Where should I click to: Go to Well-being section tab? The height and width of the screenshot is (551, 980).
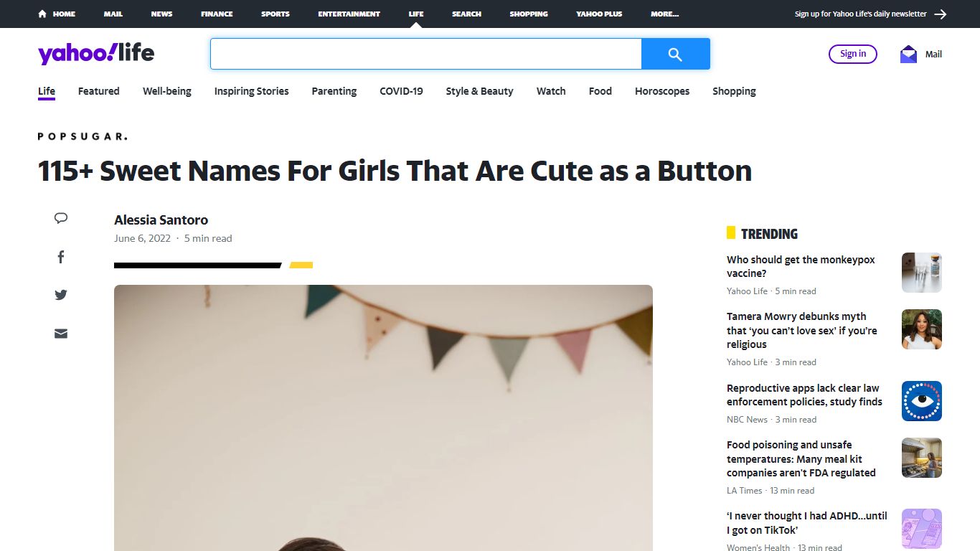167,91
